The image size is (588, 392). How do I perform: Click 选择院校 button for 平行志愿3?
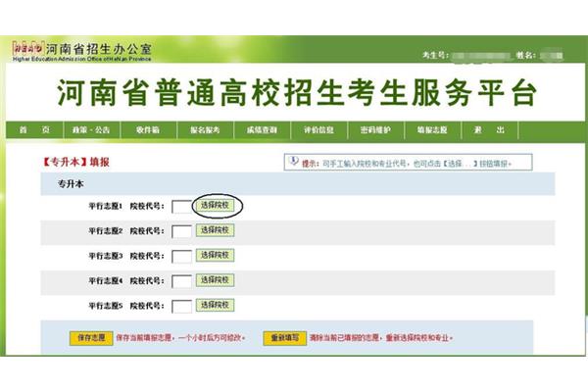pos(215,255)
